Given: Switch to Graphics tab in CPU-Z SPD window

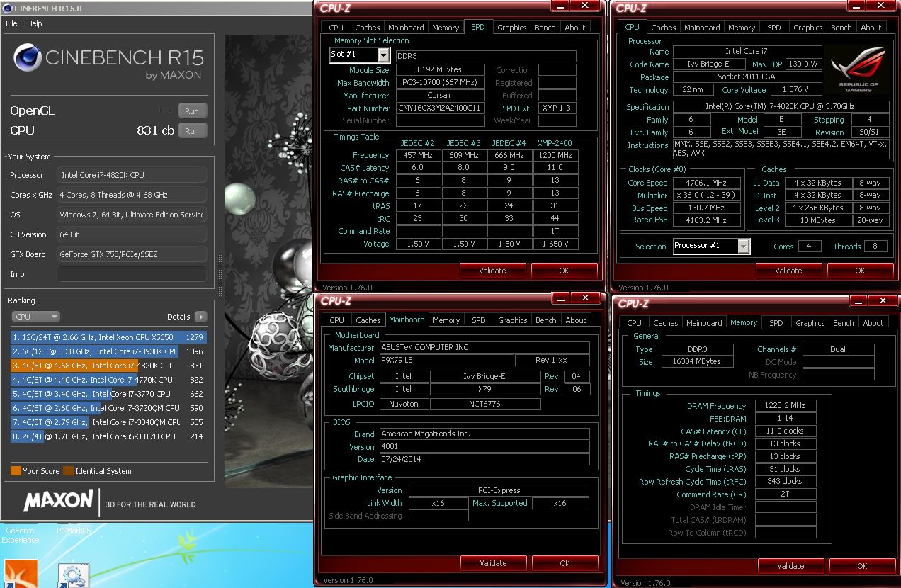Looking at the screenshot, I should click(511, 28).
